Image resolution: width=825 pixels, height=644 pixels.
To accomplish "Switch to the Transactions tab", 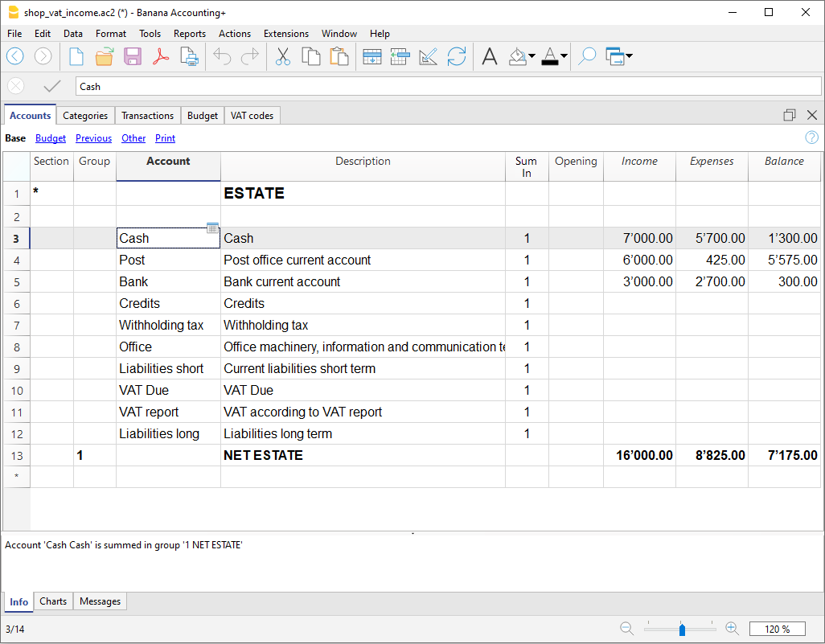I will [147, 116].
